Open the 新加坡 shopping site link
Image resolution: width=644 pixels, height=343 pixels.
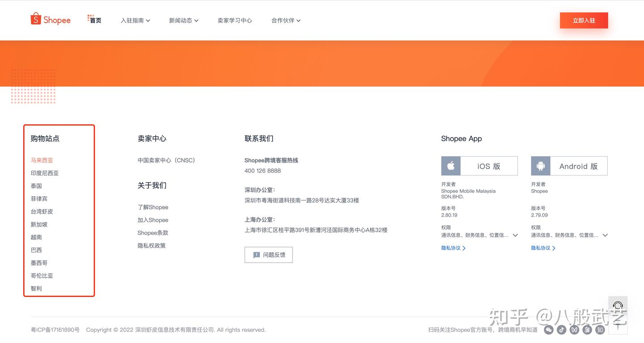pyautogui.click(x=39, y=225)
